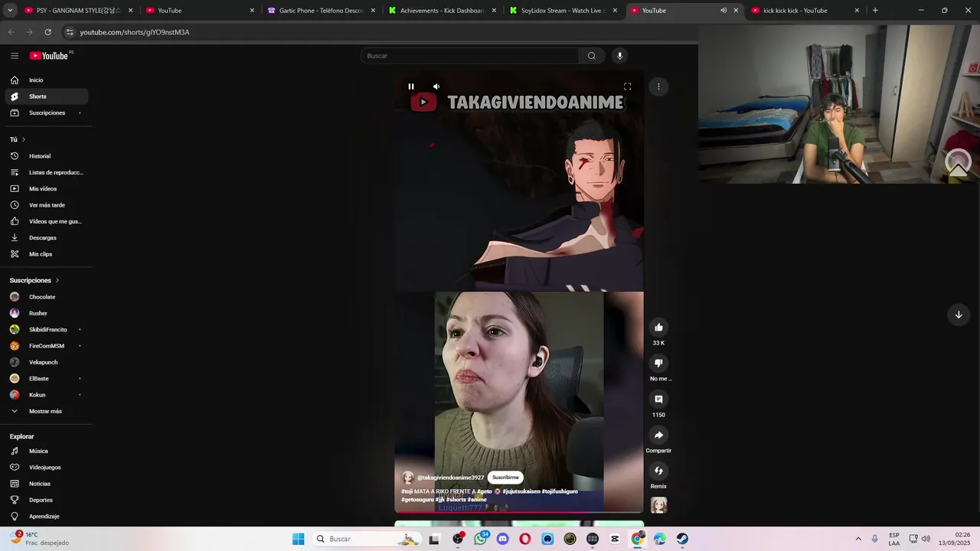Image resolution: width=980 pixels, height=551 pixels.
Task: Switch to PSY - GANGNAM STYLE tab
Action: [78, 11]
